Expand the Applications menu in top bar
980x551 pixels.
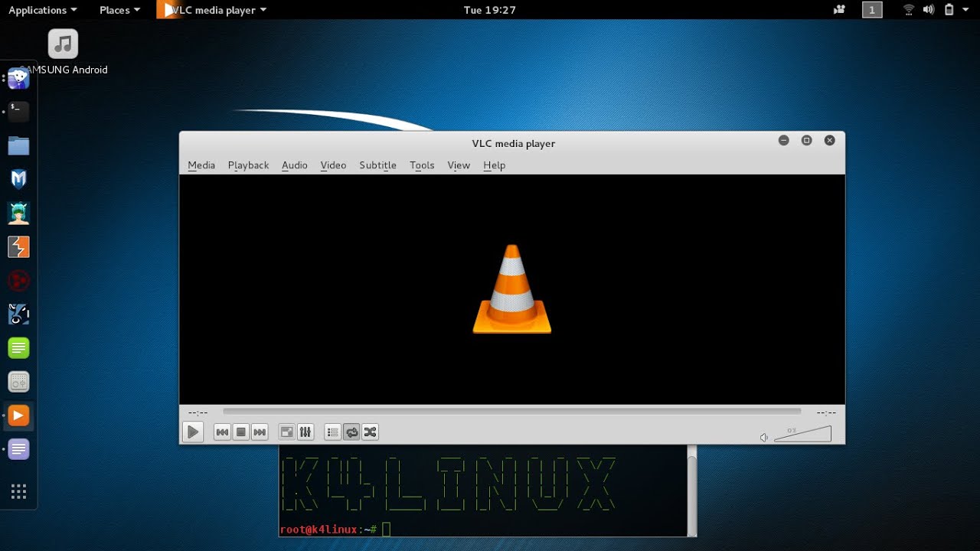[x=43, y=10]
